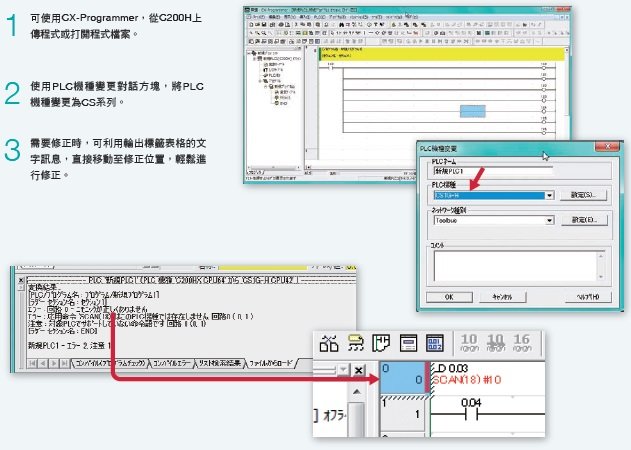Click the yellow rung comment toolbar icon
This screenshot has height=450, width=631.
[355, 343]
